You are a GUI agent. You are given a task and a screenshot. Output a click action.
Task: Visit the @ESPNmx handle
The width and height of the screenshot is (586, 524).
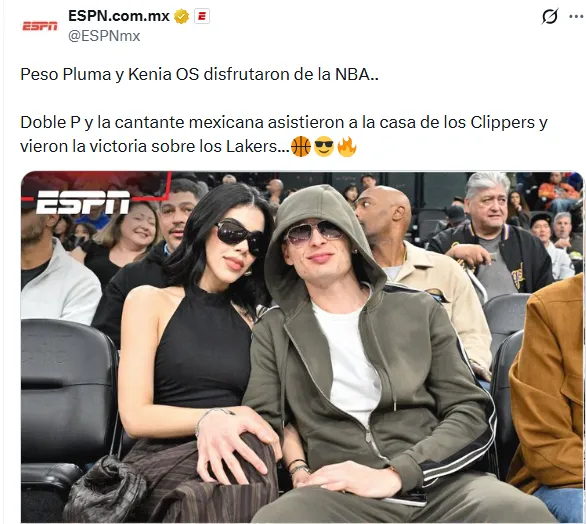[104, 36]
